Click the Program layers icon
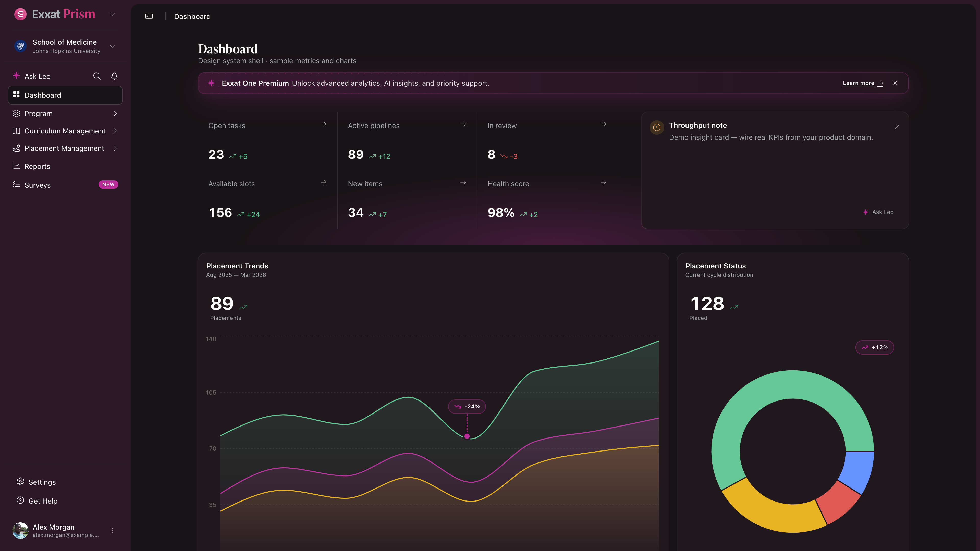The height and width of the screenshot is (551, 980). click(x=16, y=113)
